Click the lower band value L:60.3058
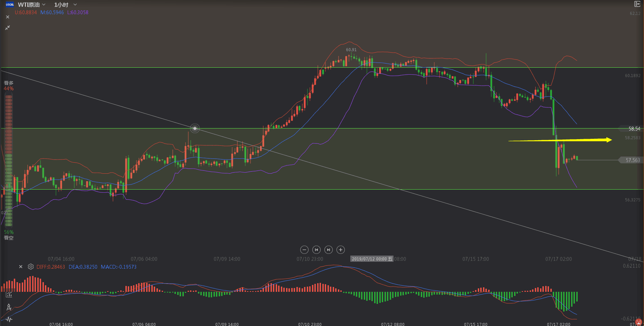This screenshot has height=326, width=644. point(78,12)
